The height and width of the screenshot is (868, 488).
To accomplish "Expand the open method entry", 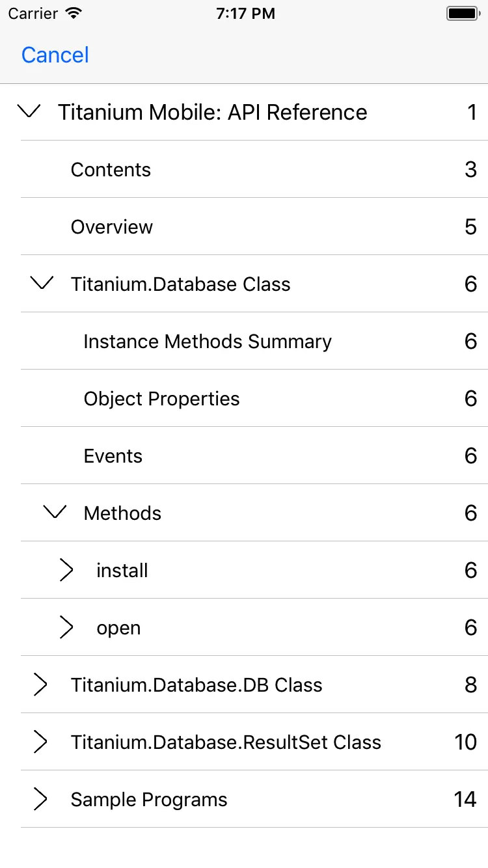I will [x=66, y=627].
